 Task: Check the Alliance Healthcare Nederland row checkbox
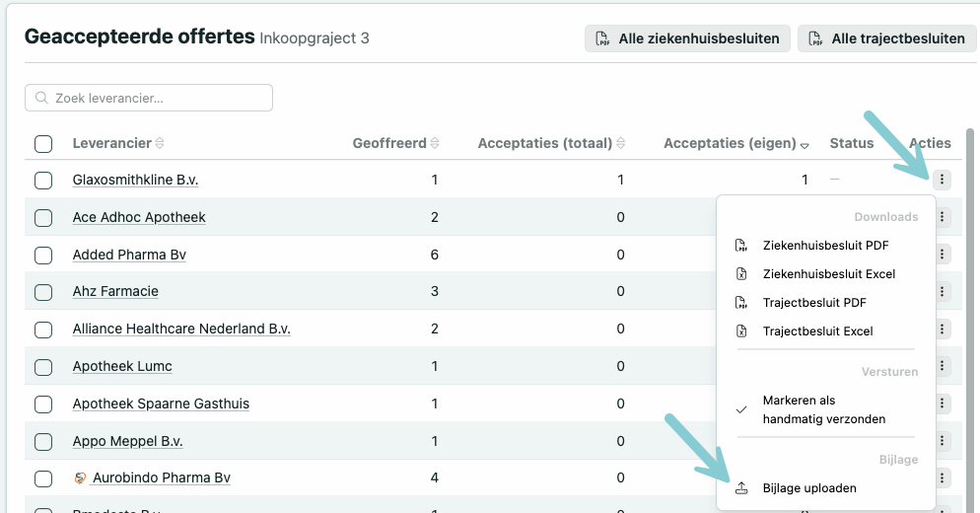click(x=43, y=330)
